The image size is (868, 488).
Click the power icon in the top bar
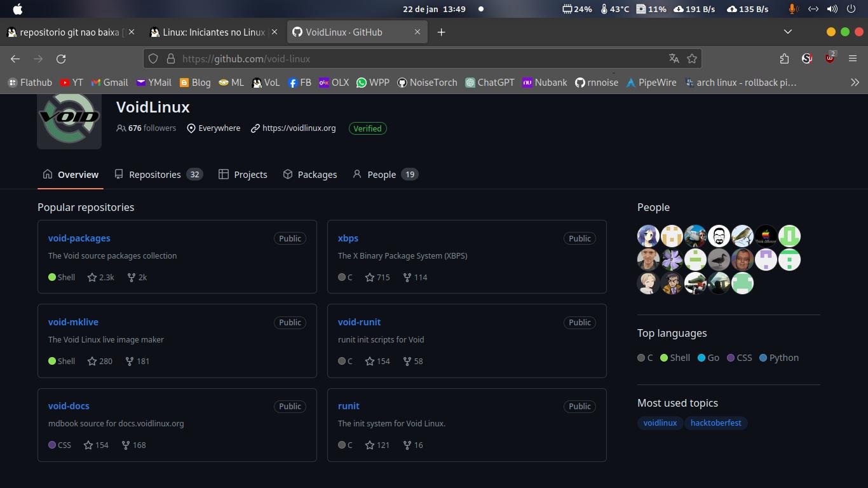point(852,9)
